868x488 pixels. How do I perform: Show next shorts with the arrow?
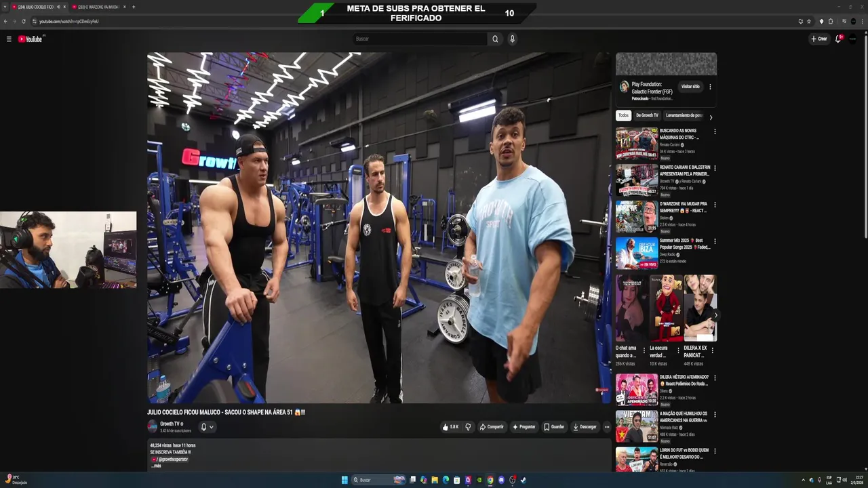(715, 315)
